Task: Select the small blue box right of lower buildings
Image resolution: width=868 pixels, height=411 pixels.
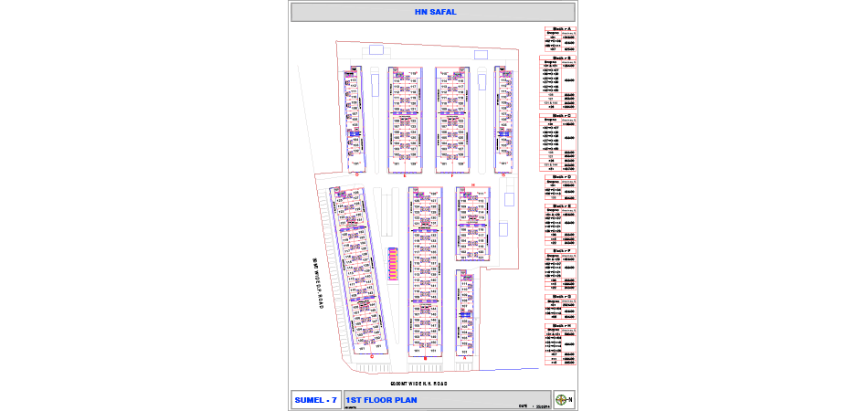Action: [x=503, y=228]
